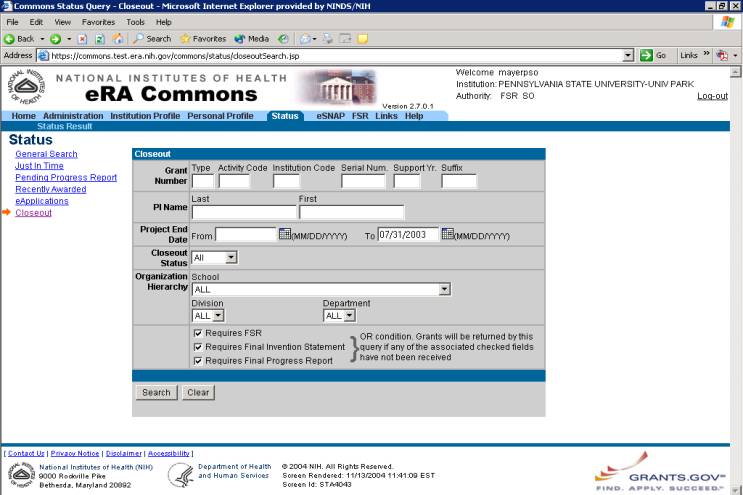Click the browser Forward arrow icon

tap(55, 39)
